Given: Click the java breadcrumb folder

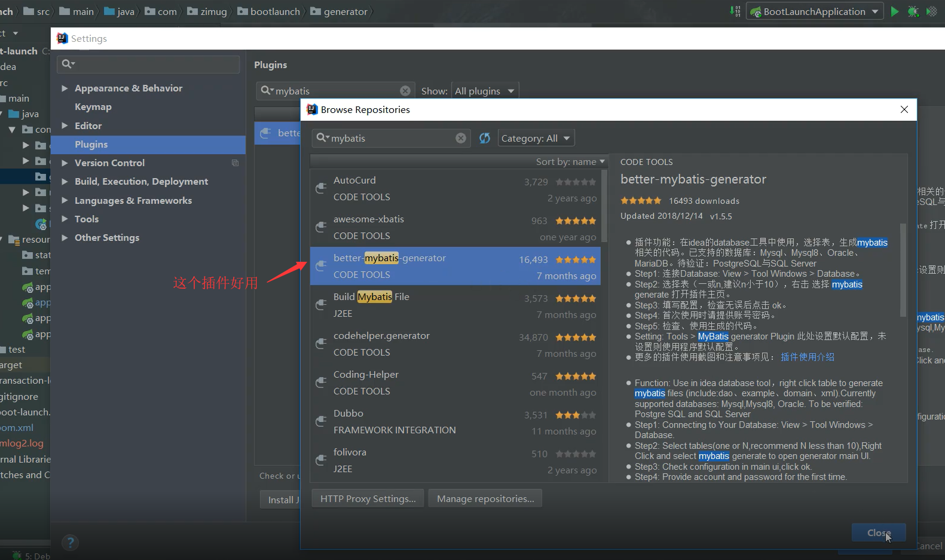Looking at the screenshot, I should [119, 11].
